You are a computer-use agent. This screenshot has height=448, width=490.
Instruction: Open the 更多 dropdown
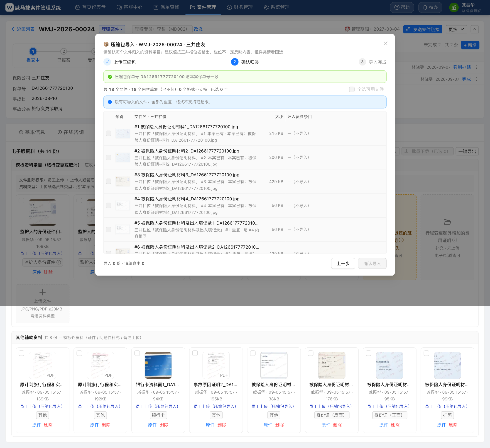456,29
